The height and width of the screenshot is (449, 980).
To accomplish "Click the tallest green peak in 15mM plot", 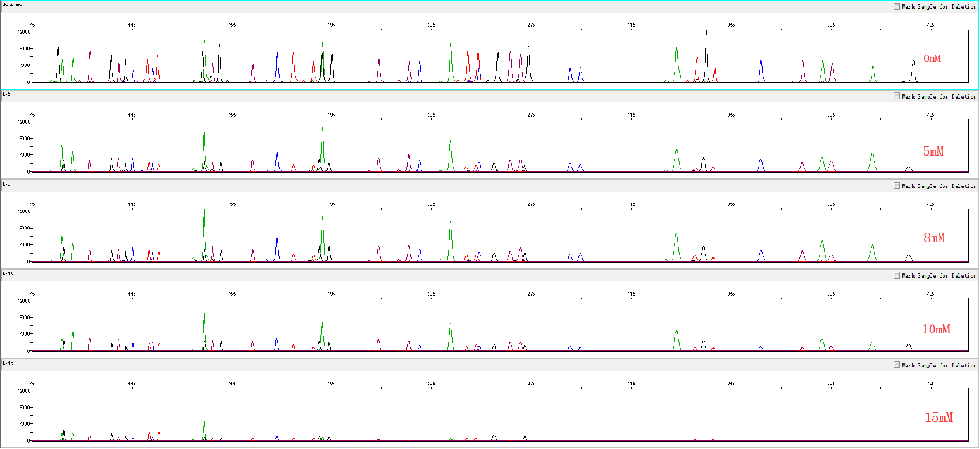I will [x=204, y=431].
